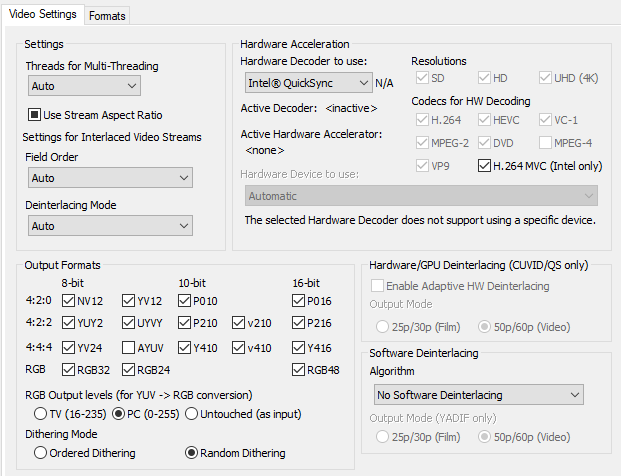Open Threads for Multi-Threading dropdown
Screen dimensions: 621x476
click(x=83, y=87)
